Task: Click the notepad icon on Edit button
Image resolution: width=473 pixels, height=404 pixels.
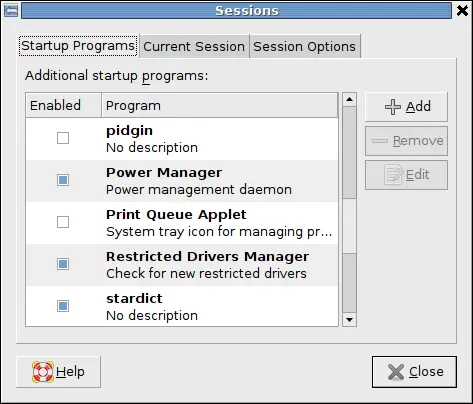Action: (393, 175)
